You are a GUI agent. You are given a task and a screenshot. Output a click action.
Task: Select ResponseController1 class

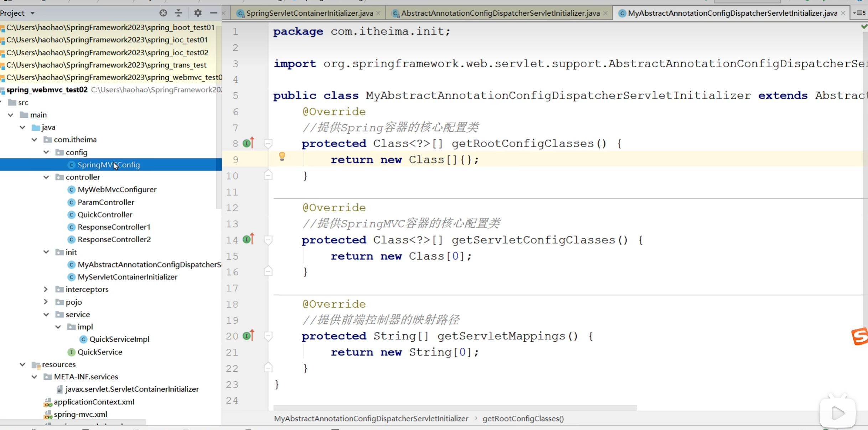pyautogui.click(x=114, y=227)
